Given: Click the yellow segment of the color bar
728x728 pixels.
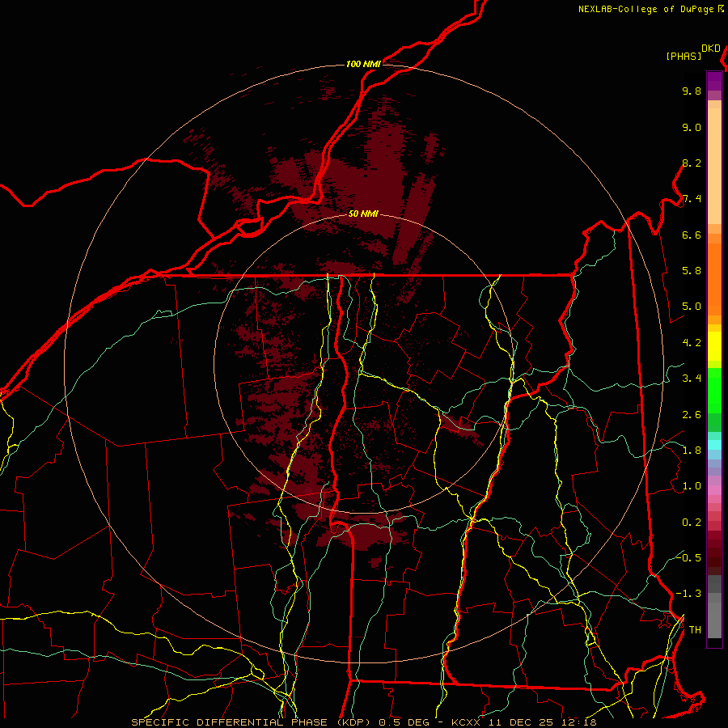Looking at the screenshot, I should click(x=714, y=346).
